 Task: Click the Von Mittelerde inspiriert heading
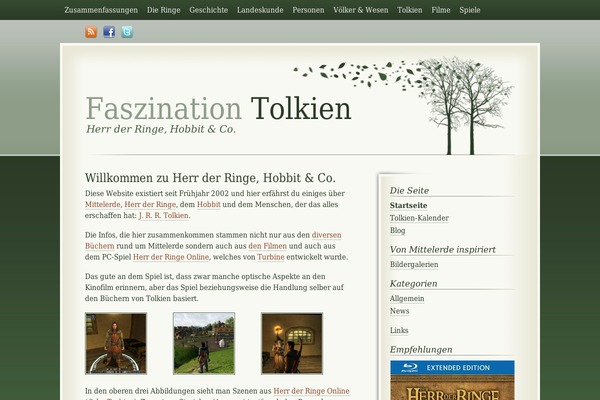point(442,250)
